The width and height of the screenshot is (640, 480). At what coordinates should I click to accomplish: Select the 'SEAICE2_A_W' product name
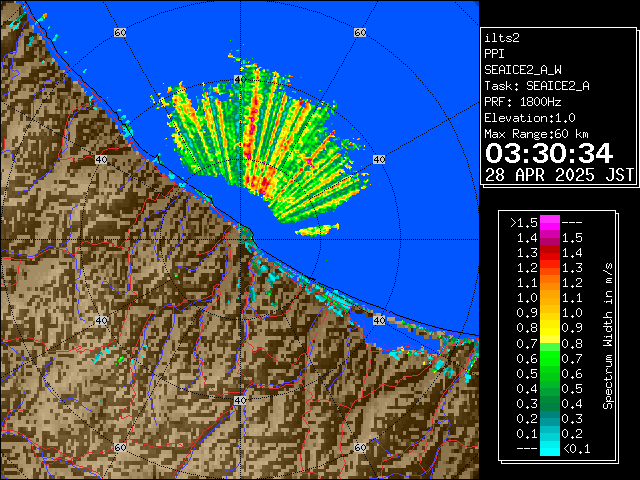click(523, 70)
